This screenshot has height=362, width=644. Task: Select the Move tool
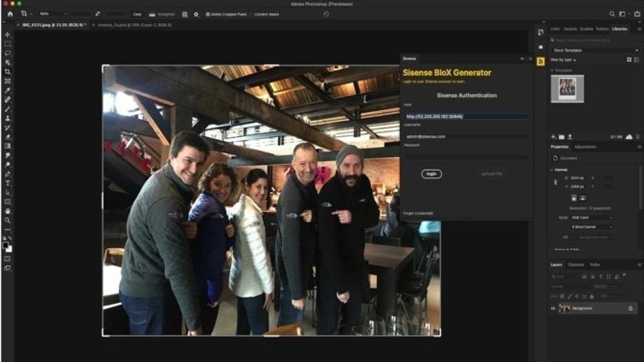[8, 35]
